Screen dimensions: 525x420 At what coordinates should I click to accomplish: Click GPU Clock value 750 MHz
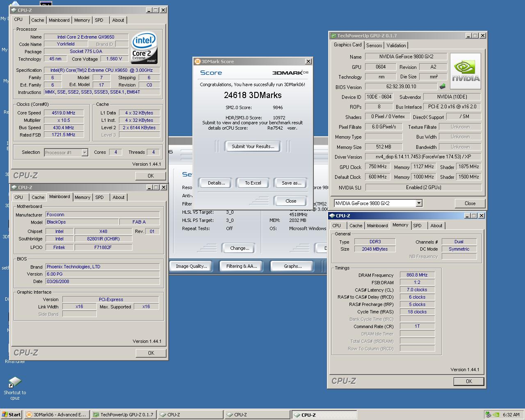pyautogui.click(x=377, y=167)
